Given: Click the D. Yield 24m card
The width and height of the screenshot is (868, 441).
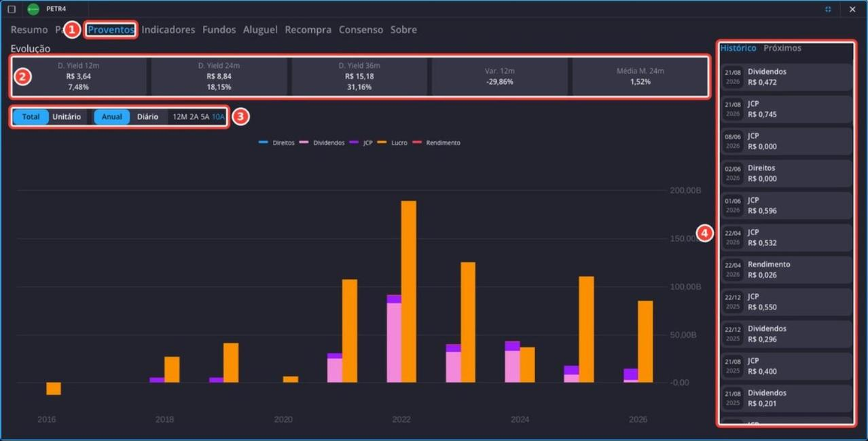Looking at the screenshot, I should tap(219, 77).
